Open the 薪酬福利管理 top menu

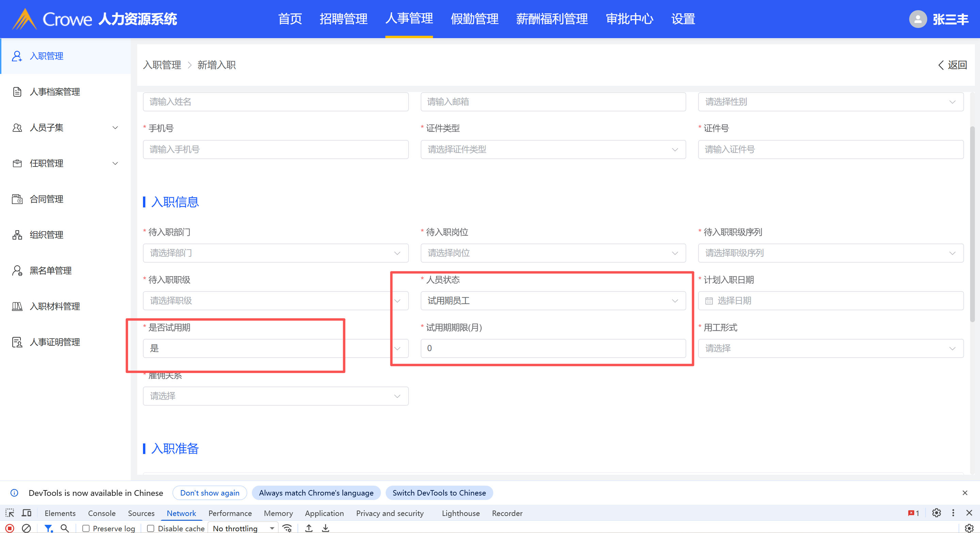coord(552,19)
